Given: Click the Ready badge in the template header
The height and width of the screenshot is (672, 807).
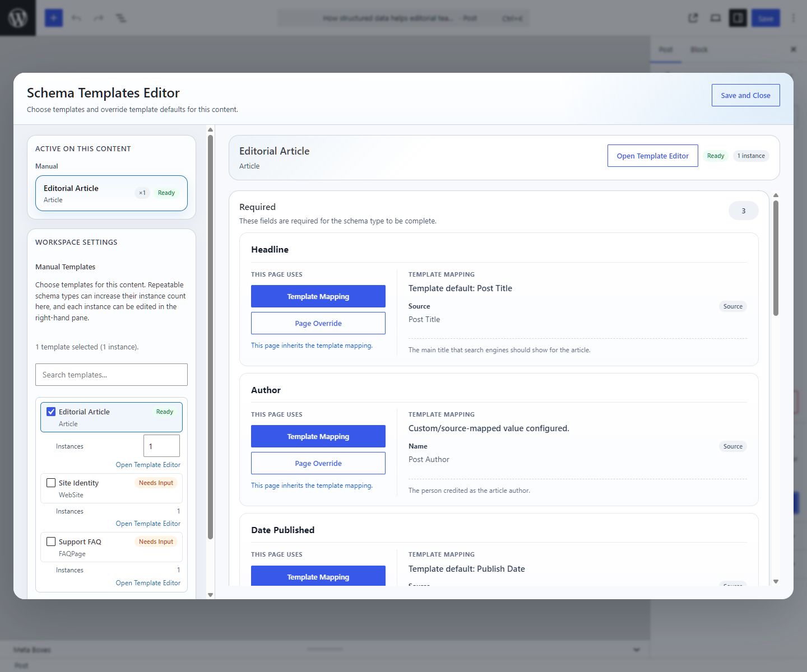Looking at the screenshot, I should click(716, 156).
